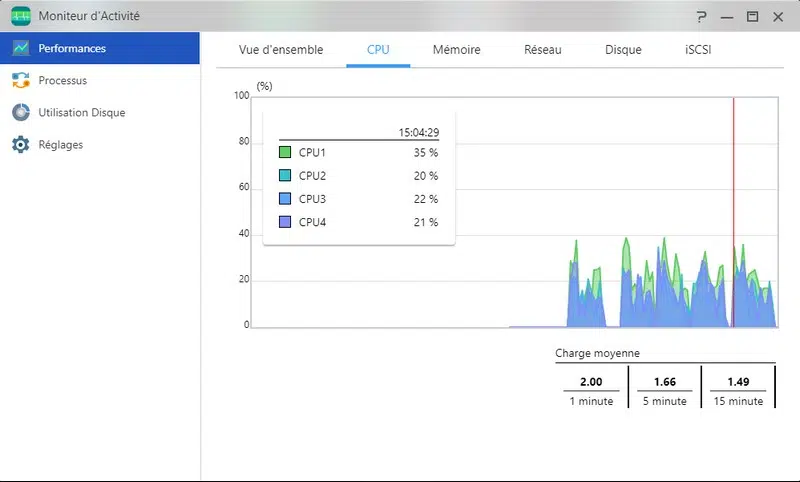This screenshot has height=482, width=800.
Task: Open help with the question mark icon
Action: pos(702,17)
